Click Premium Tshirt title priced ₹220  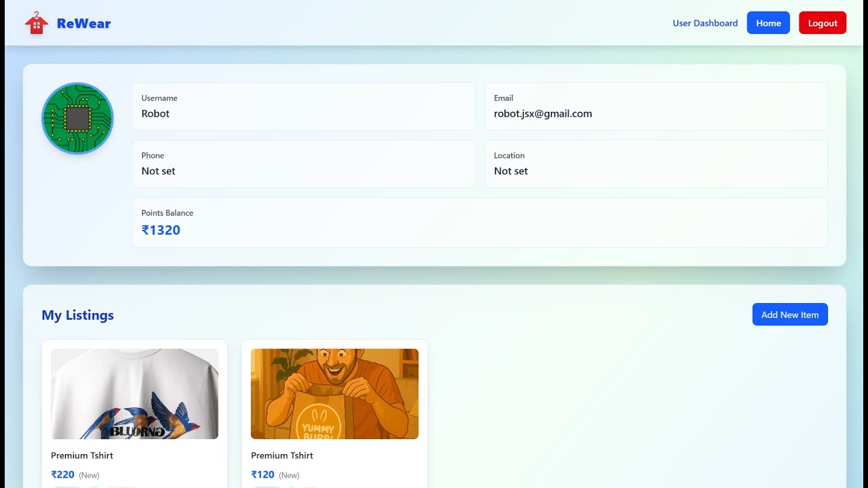click(82, 455)
